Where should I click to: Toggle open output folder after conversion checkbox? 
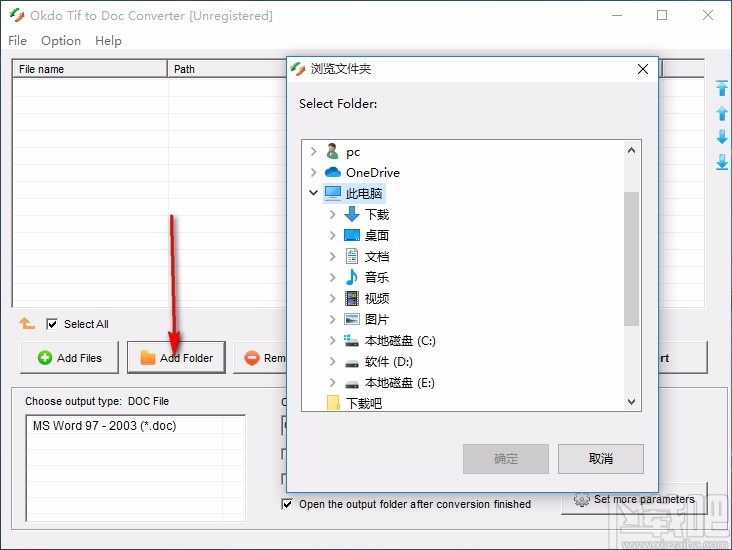click(x=287, y=504)
